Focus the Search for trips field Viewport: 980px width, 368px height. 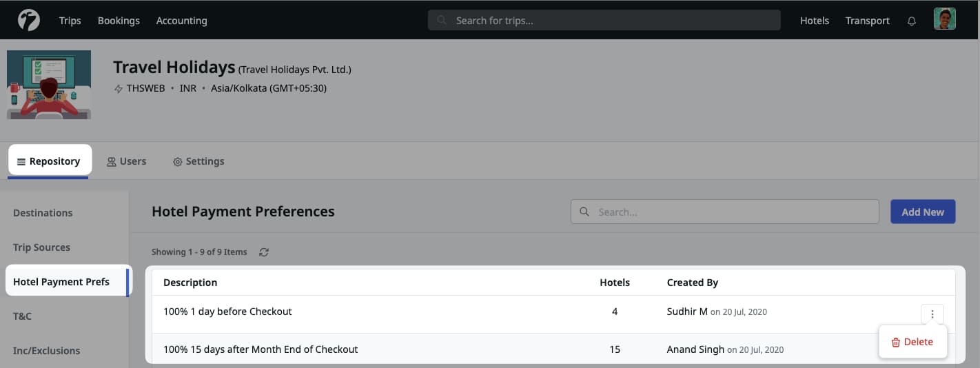[x=604, y=21]
